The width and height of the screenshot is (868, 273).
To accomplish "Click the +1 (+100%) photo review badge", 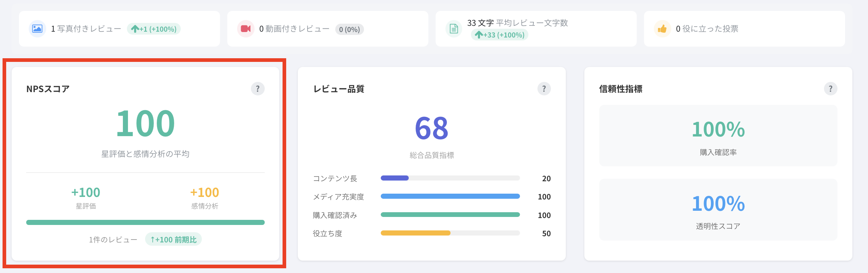I will (x=154, y=29).
